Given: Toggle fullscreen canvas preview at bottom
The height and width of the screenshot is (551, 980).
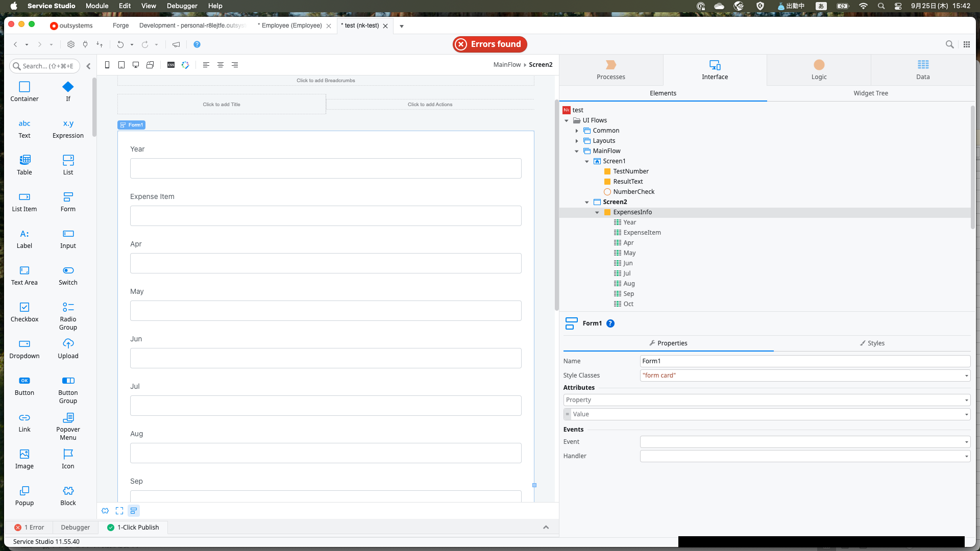Looking at the screenshot, I should (119, 510).
